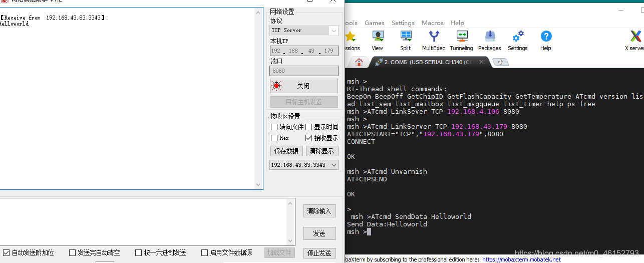Screen dimensions: 644x263
Task: Click 'Send Data:Helloworld' terminal line
Action: point(387,224)
